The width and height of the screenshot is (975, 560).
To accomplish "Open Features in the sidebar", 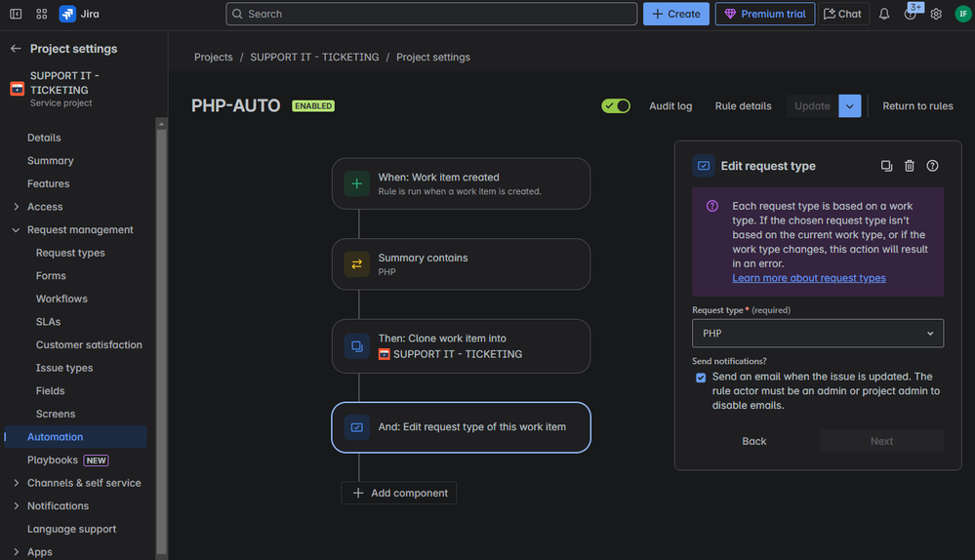I will (x=49, y=184).
